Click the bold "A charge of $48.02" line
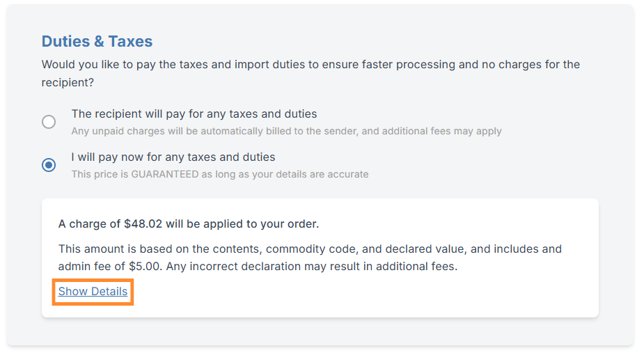The image size is (644, 353). (188, 224)
